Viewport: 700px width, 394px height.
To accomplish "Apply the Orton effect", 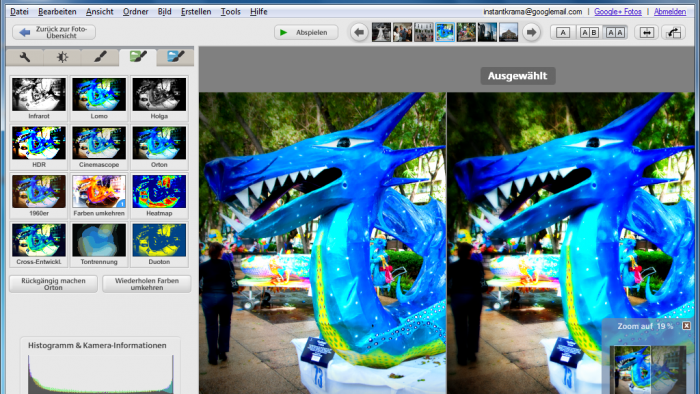I will coord(159,147).
